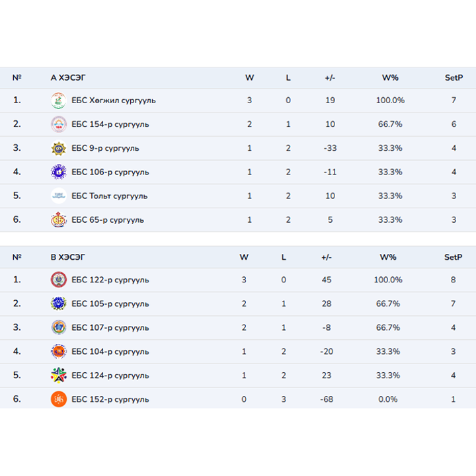Screen dimensions: 476x476
Task: Open the ЕБС 152-р сургууль team link
Action: tap(110, 399)
